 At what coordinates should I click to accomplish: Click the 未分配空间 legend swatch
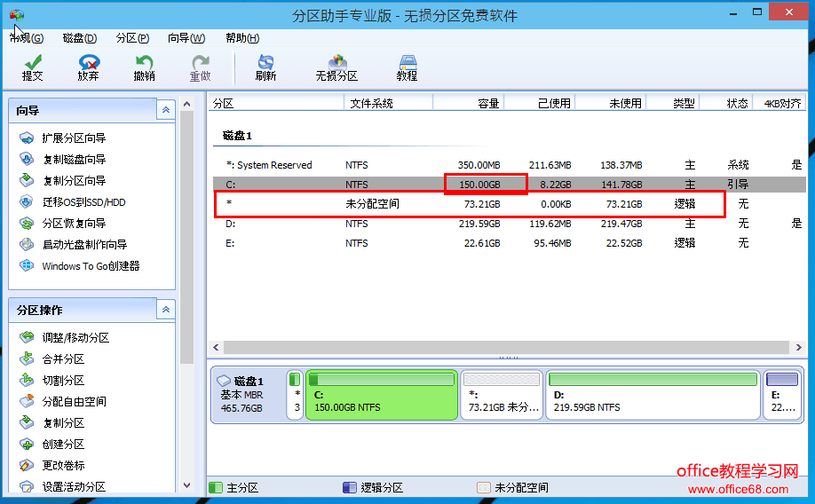[x=484, y=487]
